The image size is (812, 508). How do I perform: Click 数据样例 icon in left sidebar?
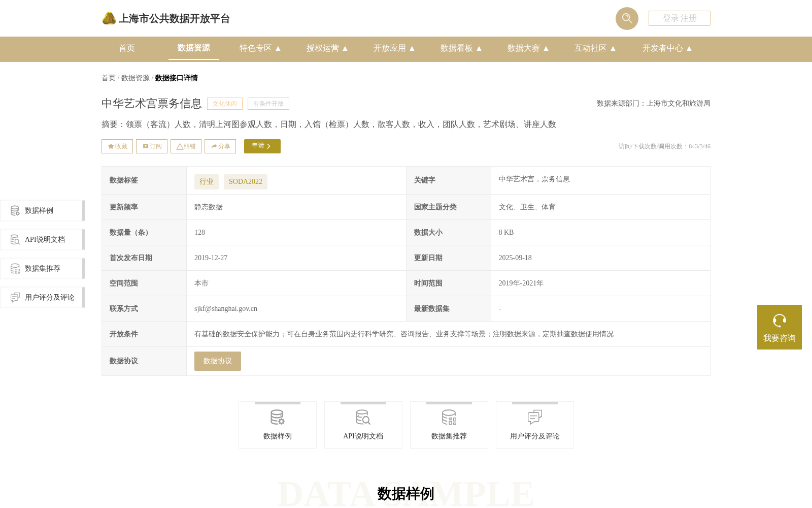[15, 211]
